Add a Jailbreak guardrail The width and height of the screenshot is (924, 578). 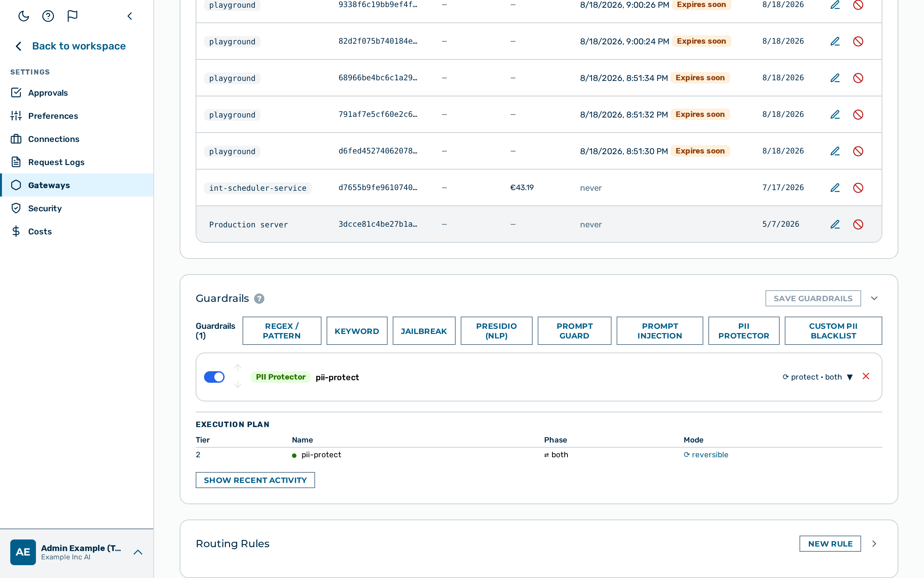(424, 331)
